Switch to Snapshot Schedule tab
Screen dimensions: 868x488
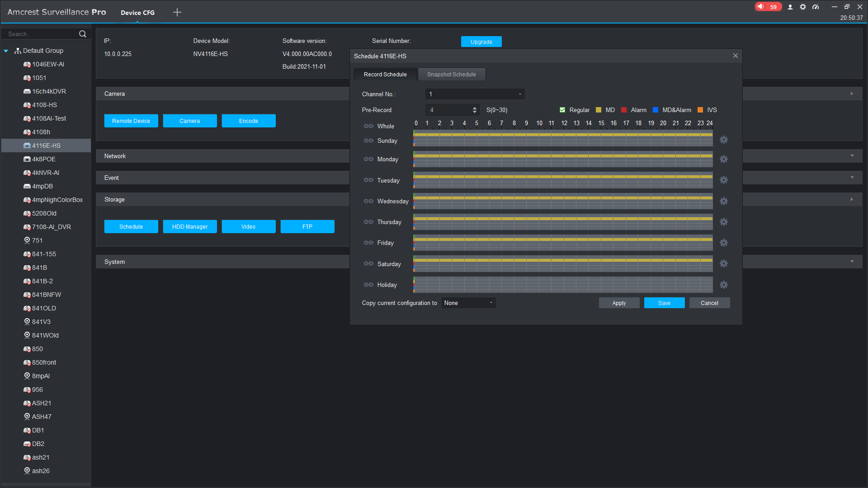(452, 75)
